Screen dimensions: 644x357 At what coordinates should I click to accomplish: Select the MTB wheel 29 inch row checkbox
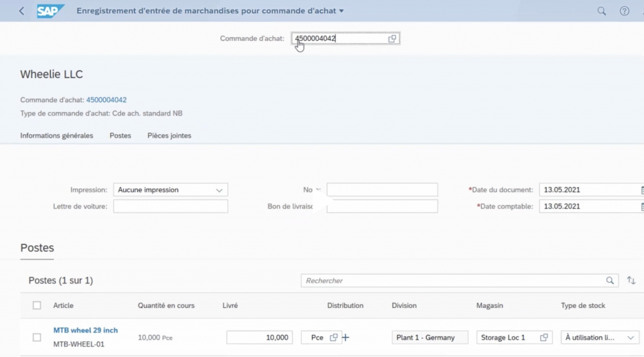point(37,338)
